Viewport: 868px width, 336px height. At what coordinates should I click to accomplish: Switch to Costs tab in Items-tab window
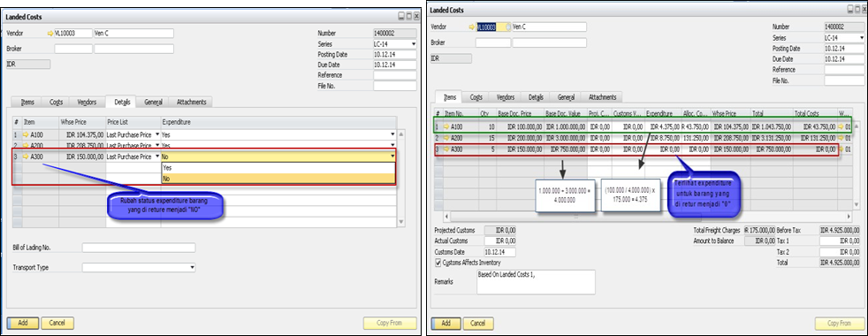(x=476, y=97)
